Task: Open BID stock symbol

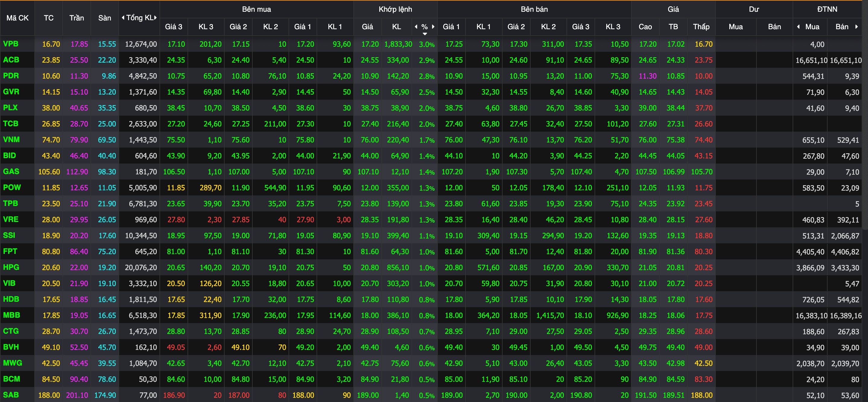Action: pos(9,156)
